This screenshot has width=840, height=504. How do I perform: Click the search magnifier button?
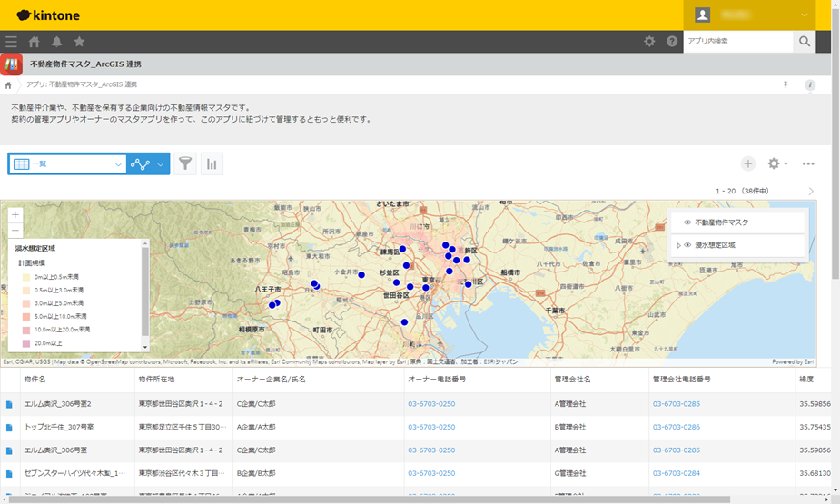click(804, 42)
